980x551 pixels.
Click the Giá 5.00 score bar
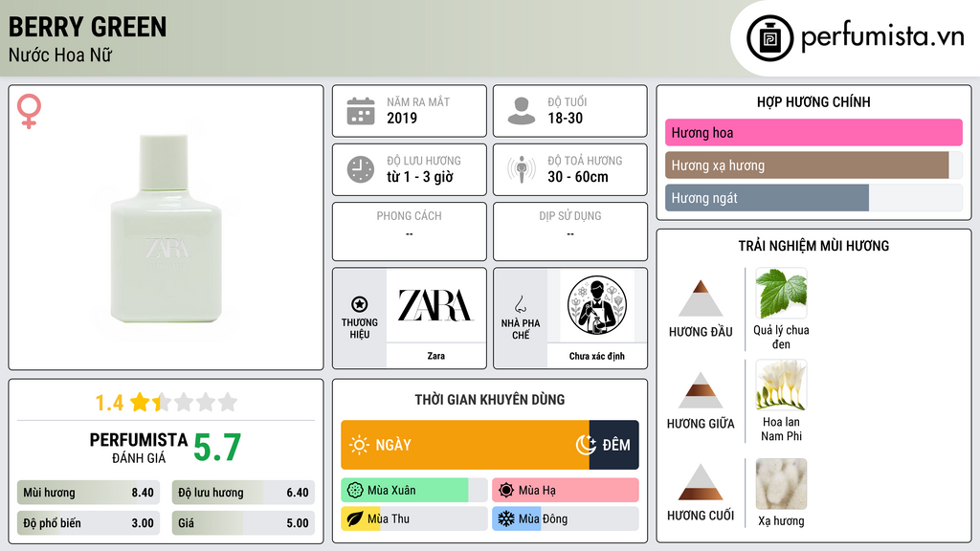[x=243, y=523]
